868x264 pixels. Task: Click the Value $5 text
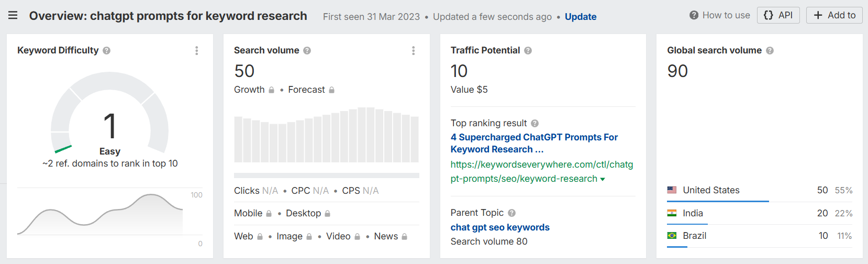(x=469, y=90)
